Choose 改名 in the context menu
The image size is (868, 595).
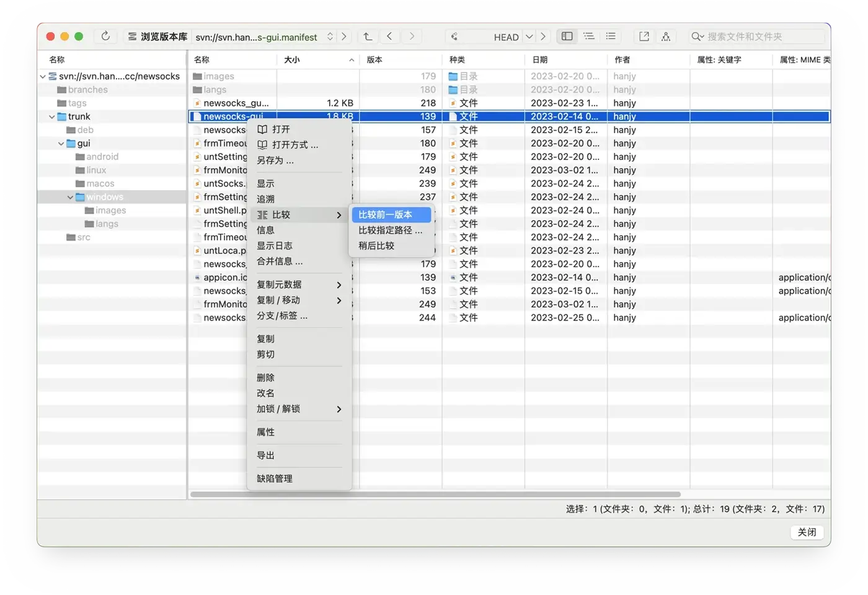click(299, 394)
